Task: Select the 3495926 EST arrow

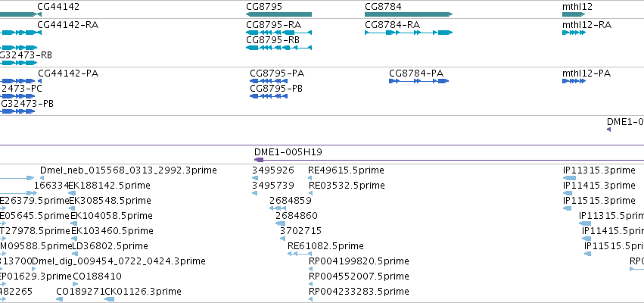Action: click(255, 178)
